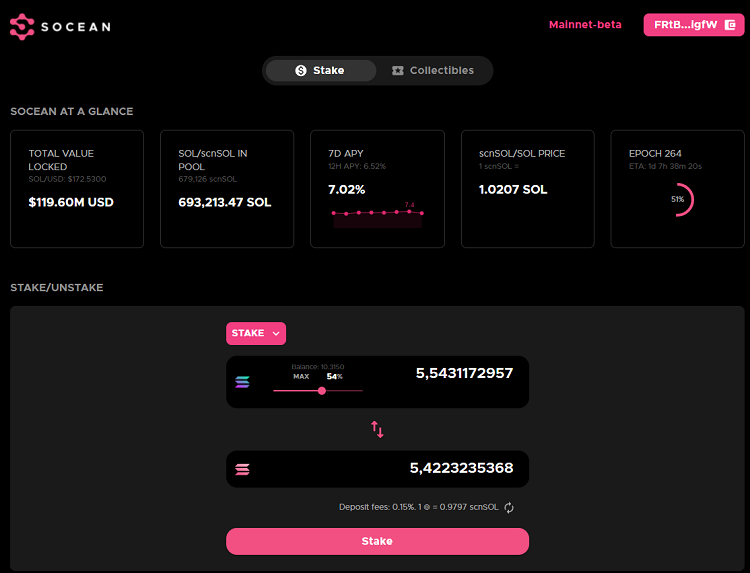Click the scnSOL token icon in output
The width and height of the screenshot is (750, 573).
[243, 469]
